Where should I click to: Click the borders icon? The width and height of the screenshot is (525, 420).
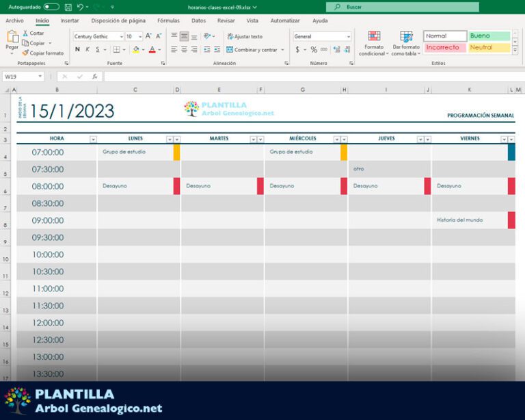click(x=116, y=49)
